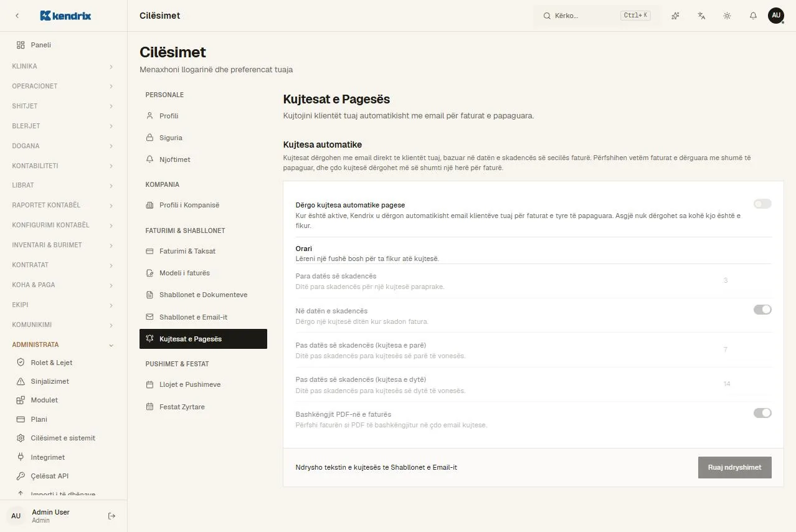Open Njoftimet settings page

click(203, 159)
